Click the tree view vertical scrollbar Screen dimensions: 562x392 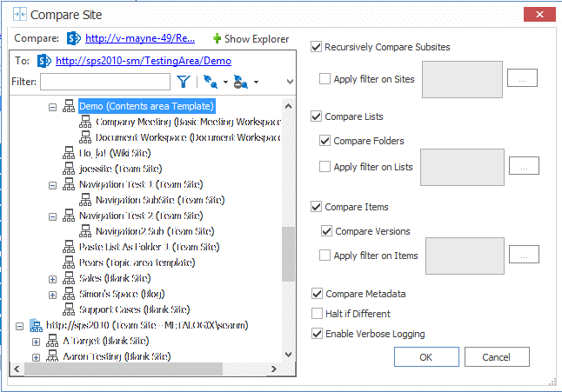289,252
